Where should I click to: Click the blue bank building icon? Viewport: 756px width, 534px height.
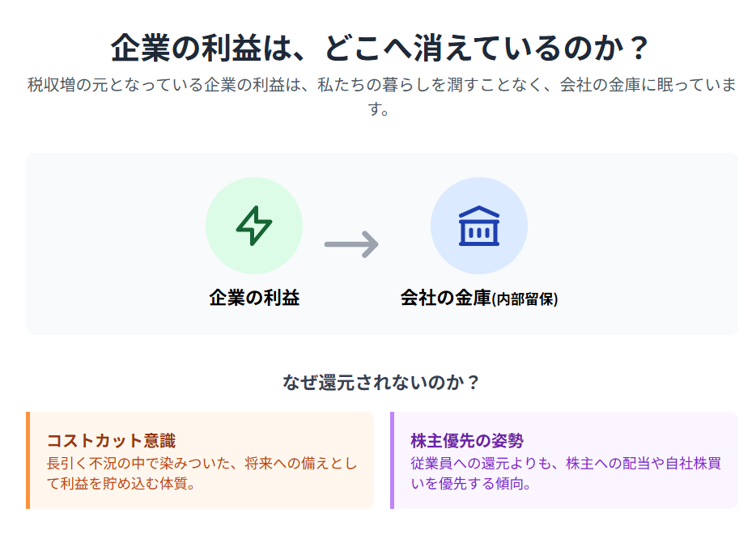479,226
